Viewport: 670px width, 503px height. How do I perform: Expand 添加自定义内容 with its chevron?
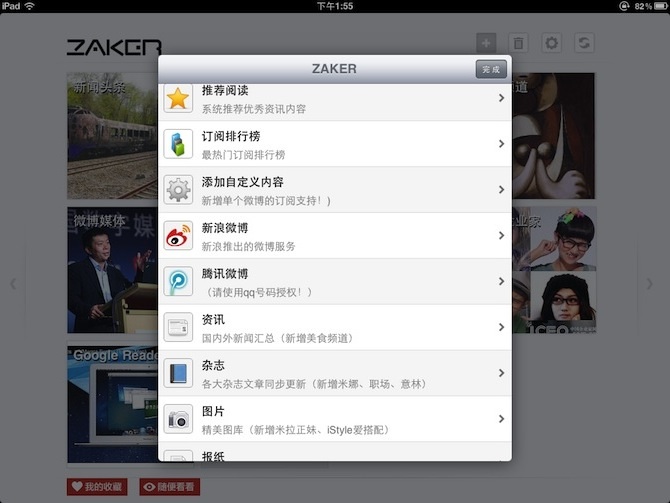[502, 190]
